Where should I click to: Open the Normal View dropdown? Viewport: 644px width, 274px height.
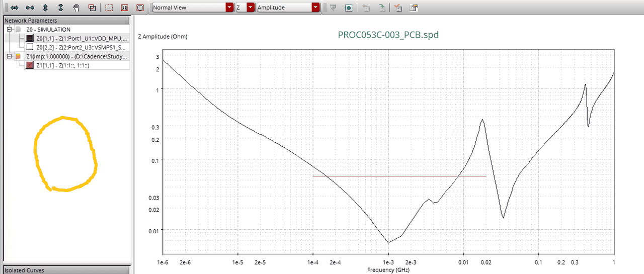click(229, 8)
